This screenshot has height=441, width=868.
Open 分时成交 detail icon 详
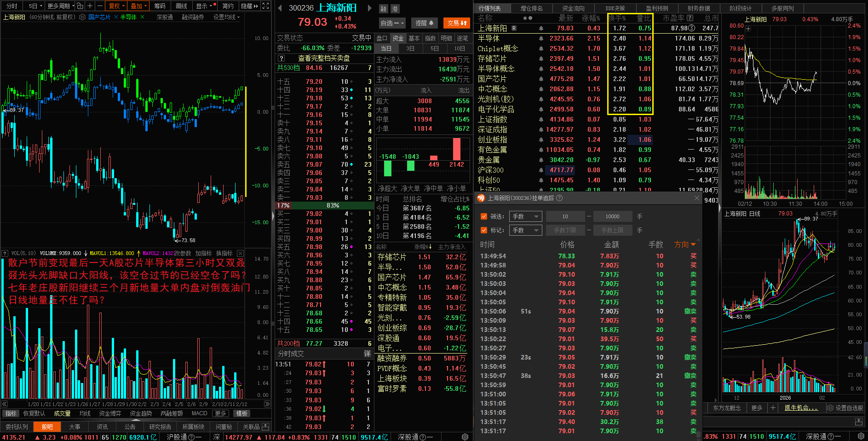click(367, 354)
